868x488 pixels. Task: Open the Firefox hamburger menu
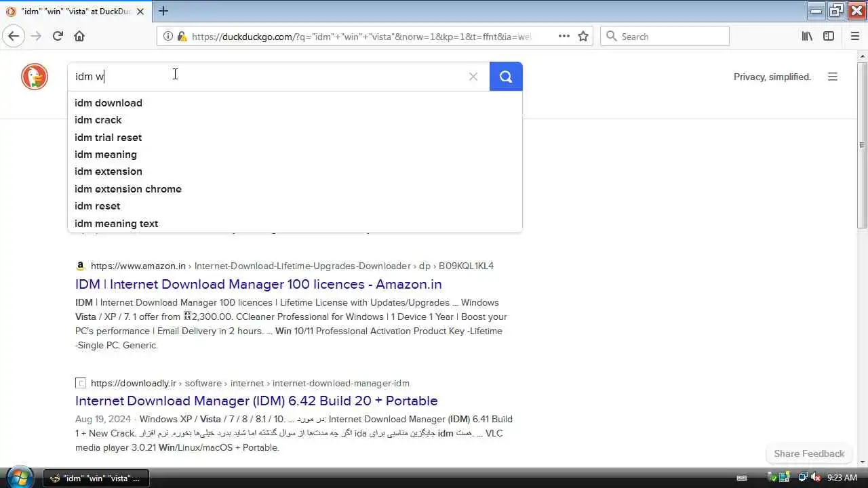click(854, 37)
